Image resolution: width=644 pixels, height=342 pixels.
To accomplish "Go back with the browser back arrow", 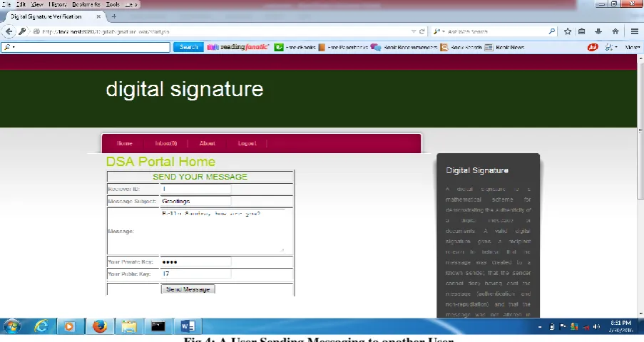I will pyautogui.click(x=9, y=31).
